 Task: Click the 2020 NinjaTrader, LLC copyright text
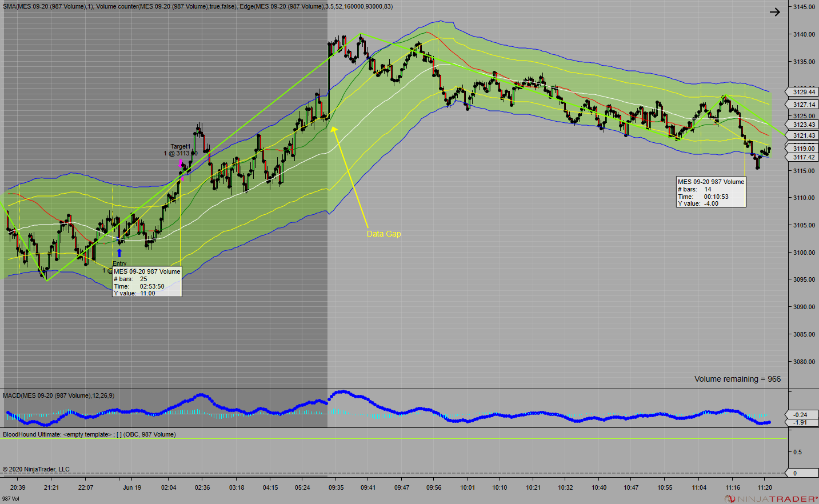[x=36, y=469]
